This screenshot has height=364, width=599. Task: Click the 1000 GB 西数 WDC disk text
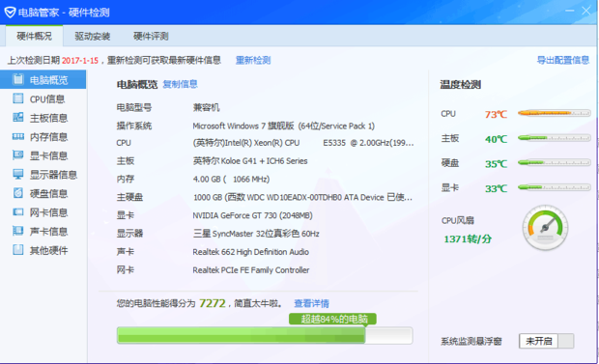[302, 198]
